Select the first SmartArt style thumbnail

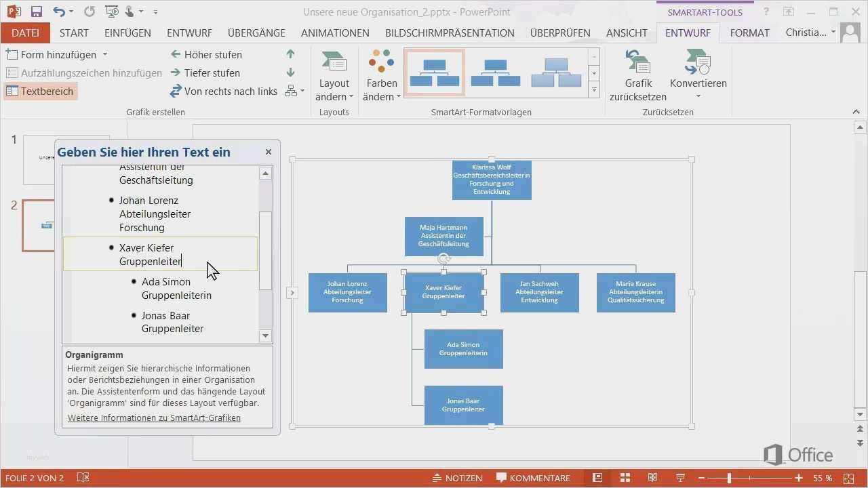pyautogui.click(x=434, y=73)
